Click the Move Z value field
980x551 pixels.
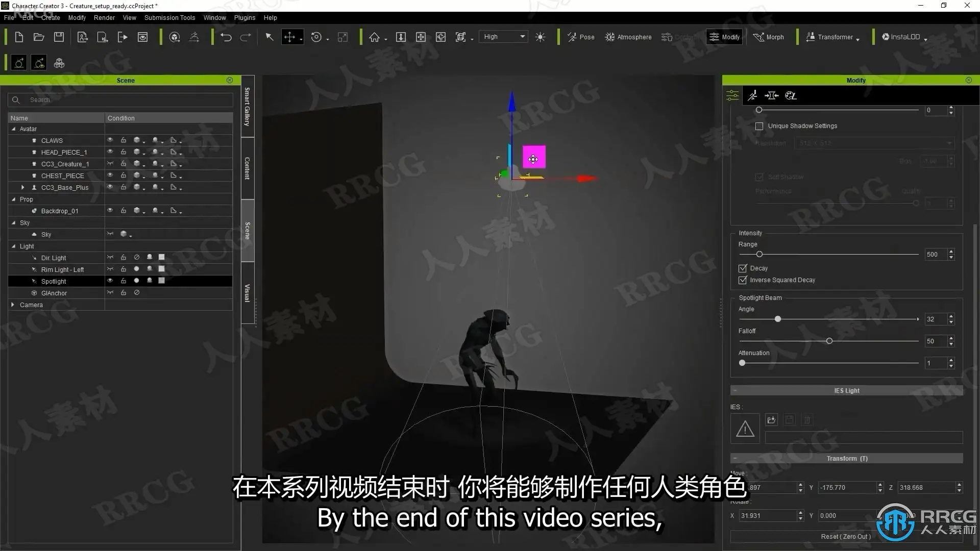click(926, 488)
